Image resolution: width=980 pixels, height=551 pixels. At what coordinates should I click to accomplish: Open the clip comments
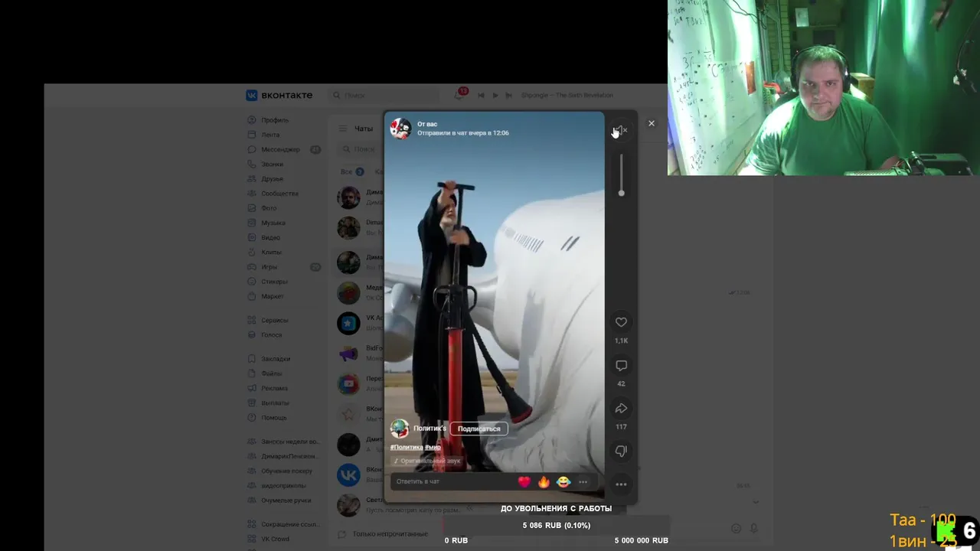tap(621, 366)
